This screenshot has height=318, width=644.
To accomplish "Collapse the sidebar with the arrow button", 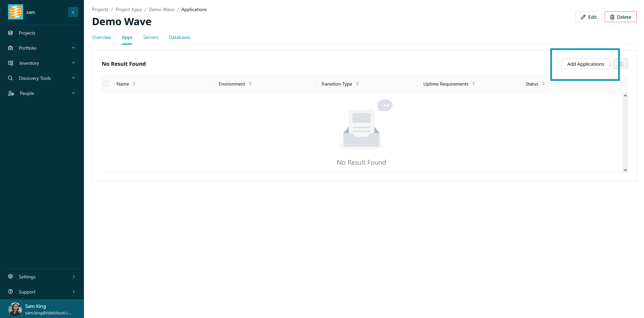I will pos(73,12).
